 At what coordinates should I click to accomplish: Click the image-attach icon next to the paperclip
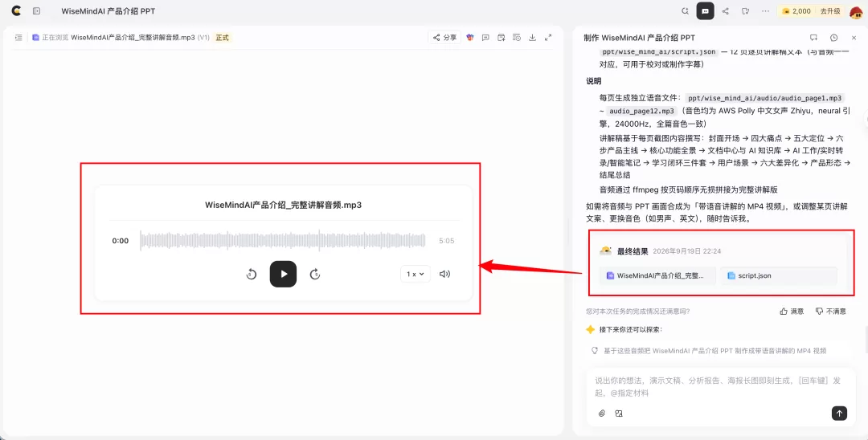point(619,413)
